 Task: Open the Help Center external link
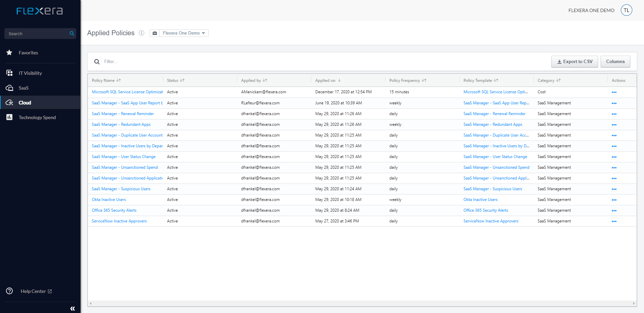[x=36, y=291]
